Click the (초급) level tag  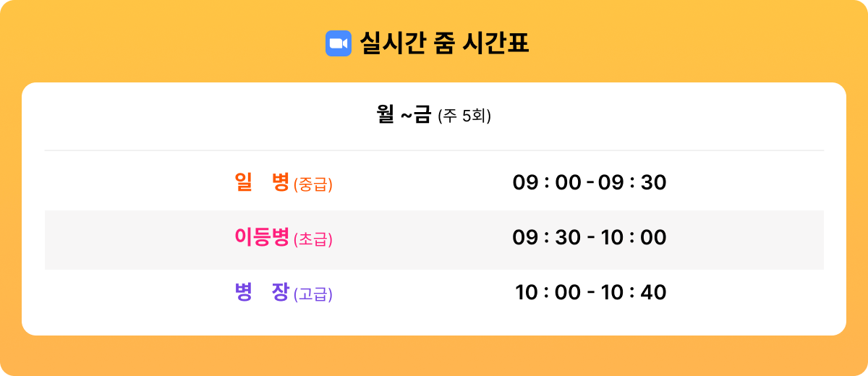coord(313,239)
